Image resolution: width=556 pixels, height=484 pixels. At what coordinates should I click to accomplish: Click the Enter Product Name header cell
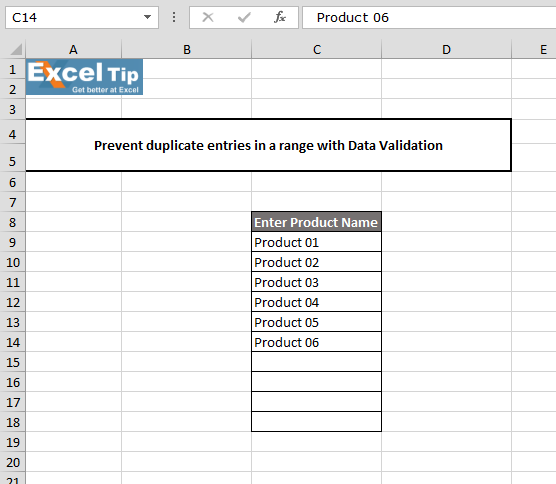(x=317, y=222)
